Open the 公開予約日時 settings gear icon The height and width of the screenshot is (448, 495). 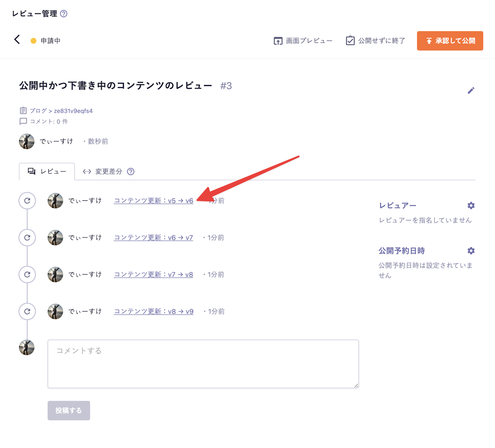point(471,251)
